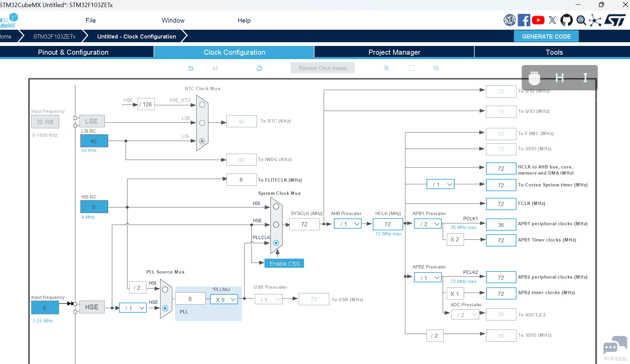Click the globe magnifier search icon
630x364 pixels.
click(x=581, y=20)
